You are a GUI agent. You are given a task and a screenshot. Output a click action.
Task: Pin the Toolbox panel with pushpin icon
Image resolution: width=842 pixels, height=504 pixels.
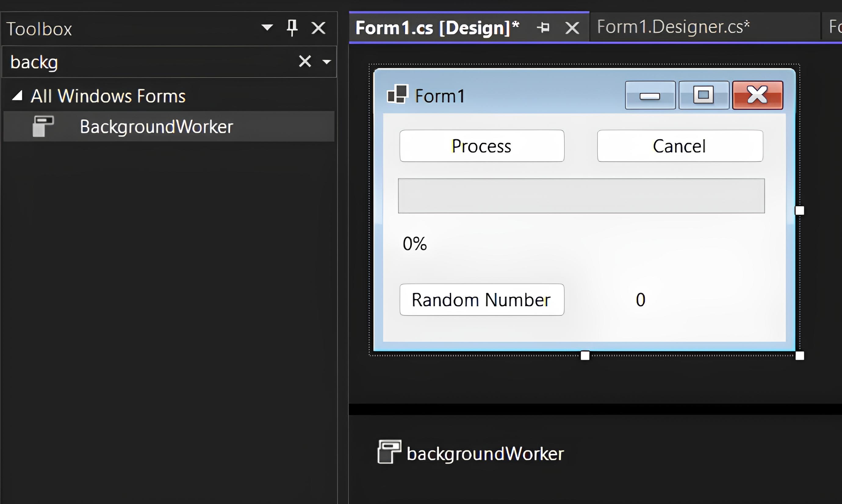292,28
